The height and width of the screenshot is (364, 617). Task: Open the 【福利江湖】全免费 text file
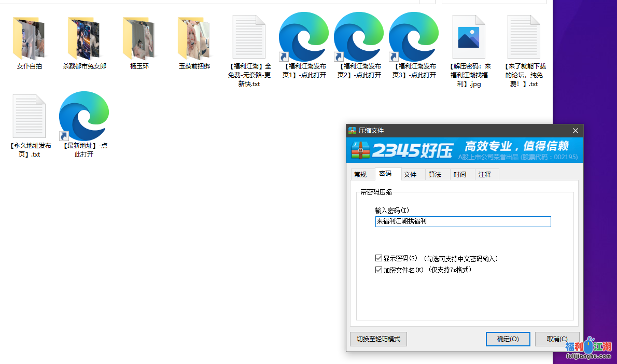(x=249, y=36)
